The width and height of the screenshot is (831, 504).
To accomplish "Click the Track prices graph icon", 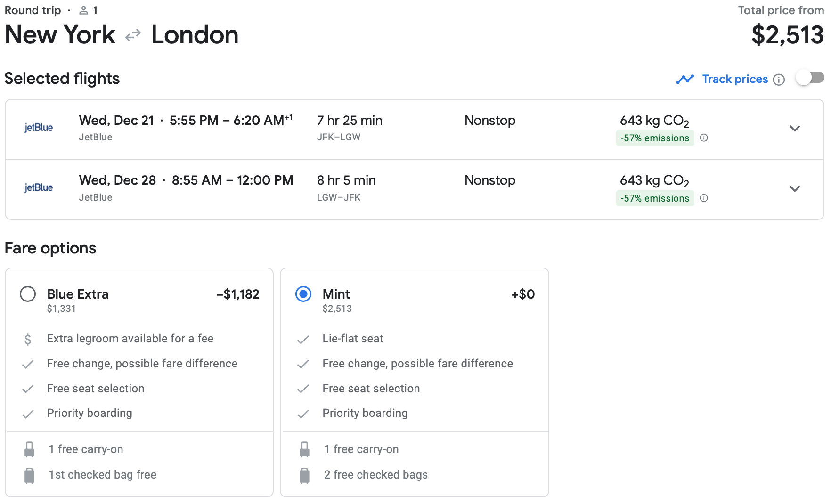I will tap(685, 79).
